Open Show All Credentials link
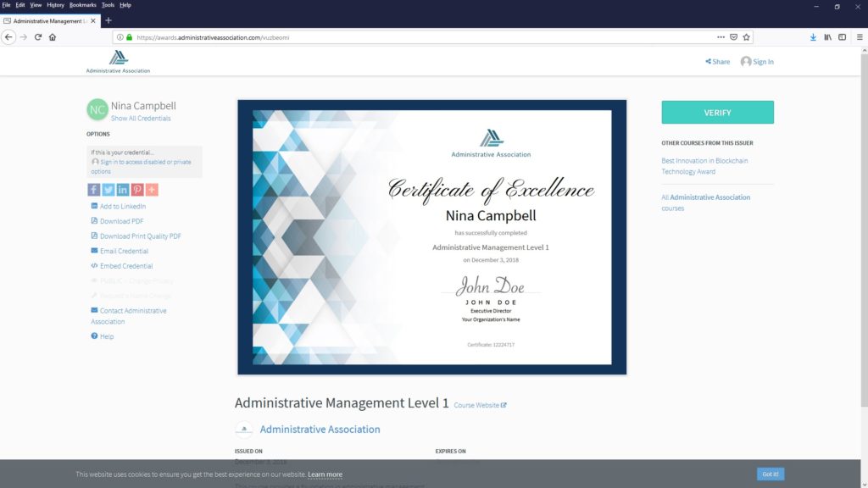 141,119
